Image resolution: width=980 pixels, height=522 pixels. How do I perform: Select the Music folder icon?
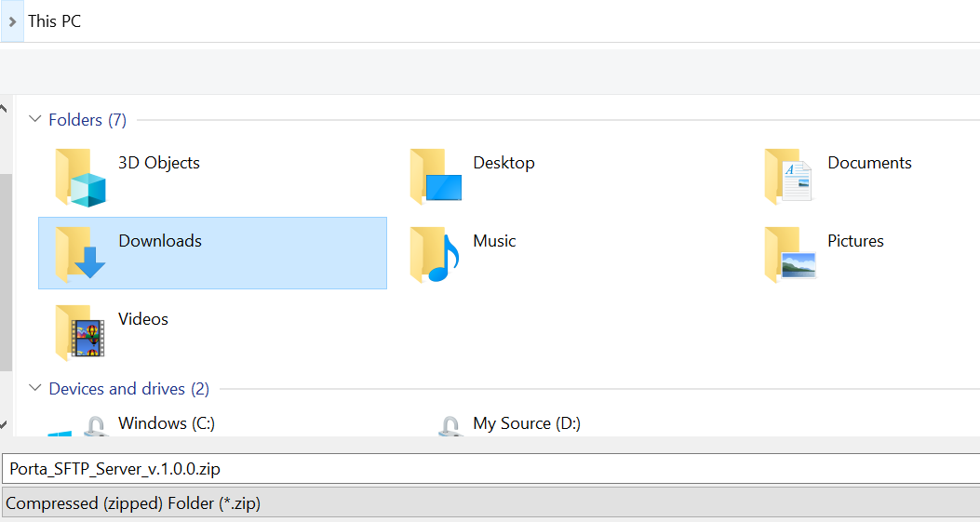(435, 255)
